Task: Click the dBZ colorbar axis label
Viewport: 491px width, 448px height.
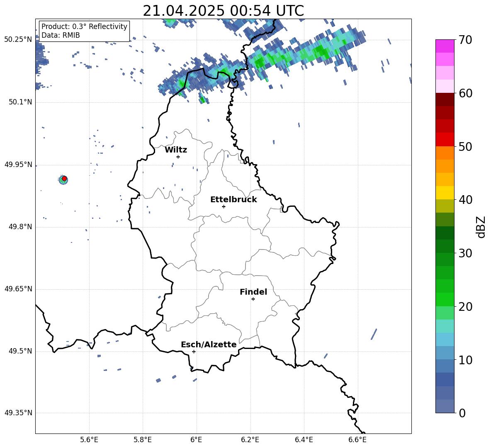Action: tap(481, 227)
